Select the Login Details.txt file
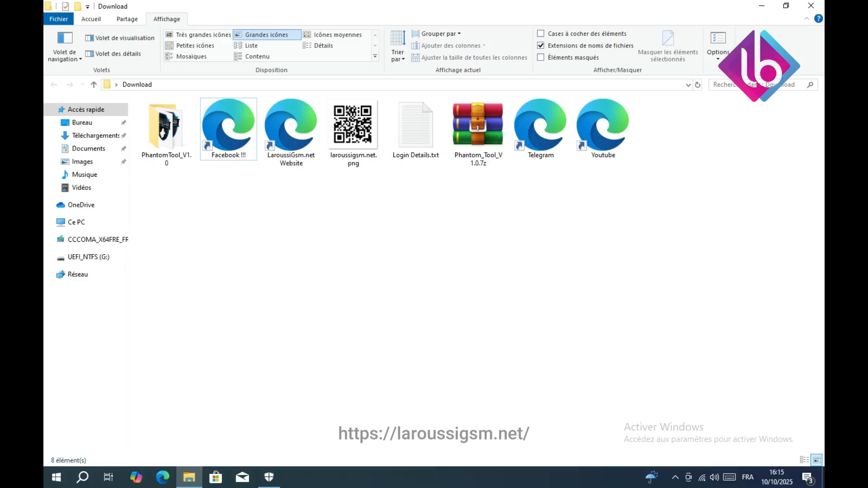This screenshot has height=488, width=868. (x=415, y=125)
